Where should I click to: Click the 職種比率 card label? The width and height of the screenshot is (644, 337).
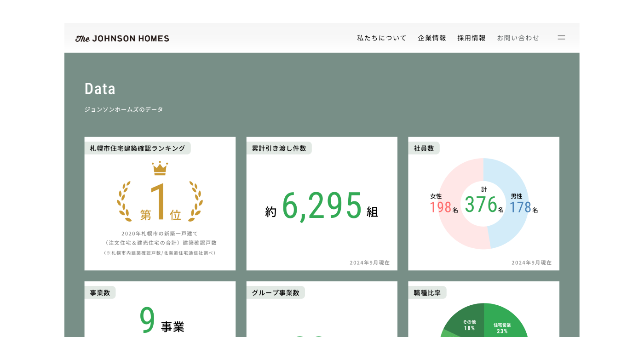tap(427, 292)
